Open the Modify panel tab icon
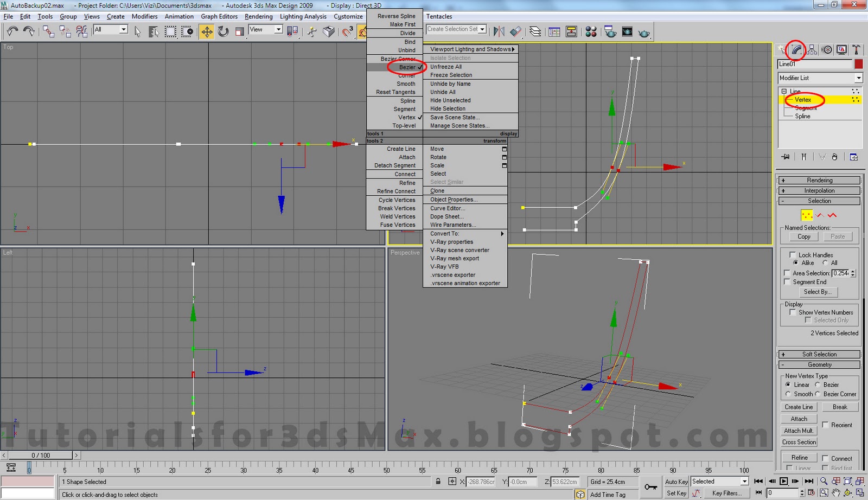This screenshot has width=868, height=500. tap(796, 50)
